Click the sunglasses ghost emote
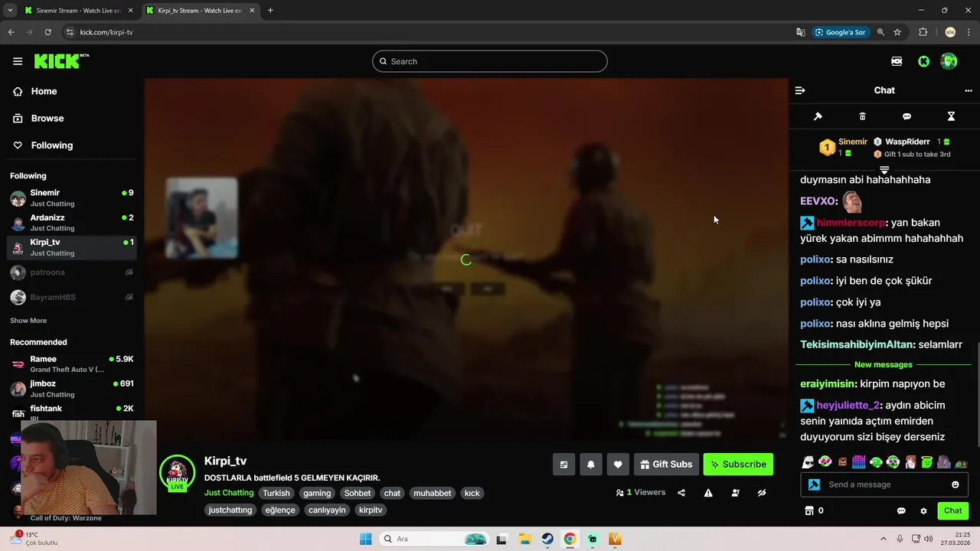 (808, 462)
